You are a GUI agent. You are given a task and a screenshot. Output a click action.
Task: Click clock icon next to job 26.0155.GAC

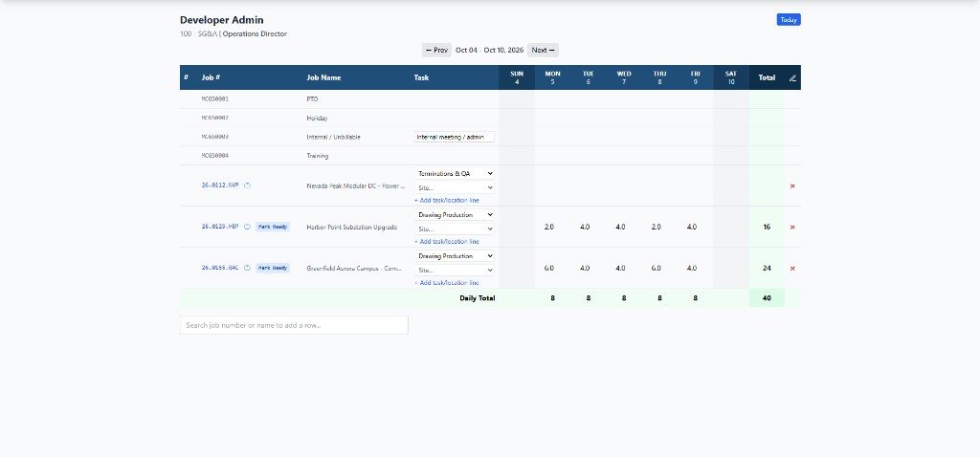247,268
